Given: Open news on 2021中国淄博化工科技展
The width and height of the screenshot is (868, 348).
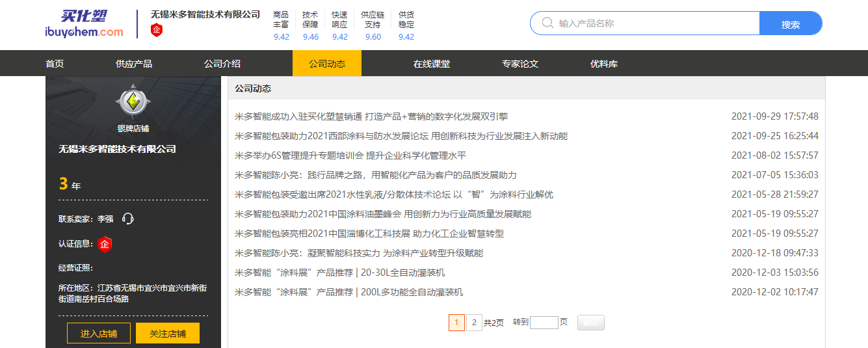Looking at the screenshot, I should (369, 234).
